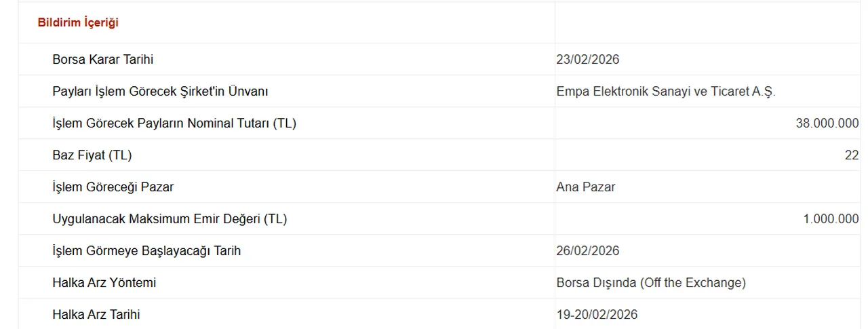Click the 26/02/2026 trading start date
The image size is (868, 329).
587,251
